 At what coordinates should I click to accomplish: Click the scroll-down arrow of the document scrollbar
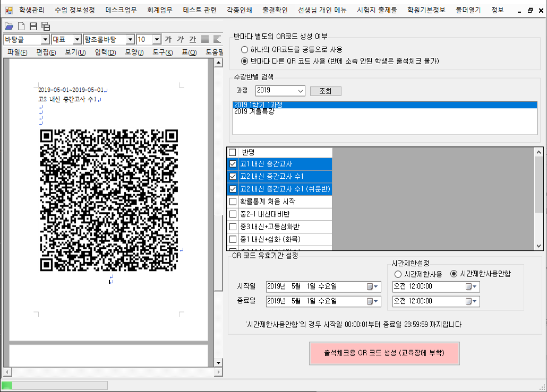point(218,363)
